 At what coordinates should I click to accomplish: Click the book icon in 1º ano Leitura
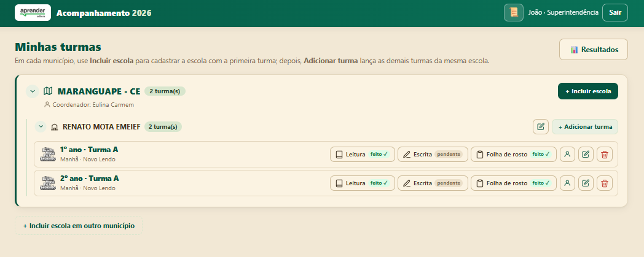tap(339, 155)
